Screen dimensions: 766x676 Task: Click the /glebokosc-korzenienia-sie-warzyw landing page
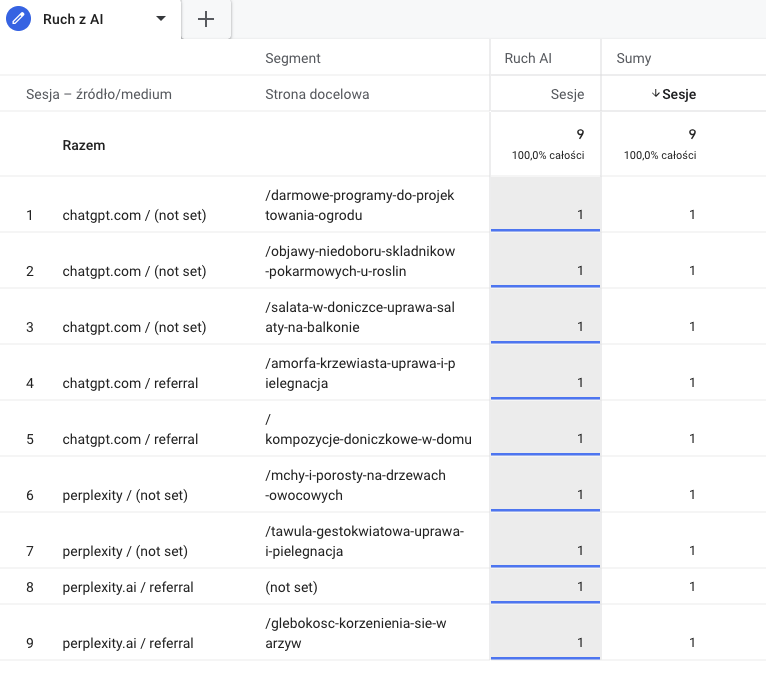coord(355,633)
